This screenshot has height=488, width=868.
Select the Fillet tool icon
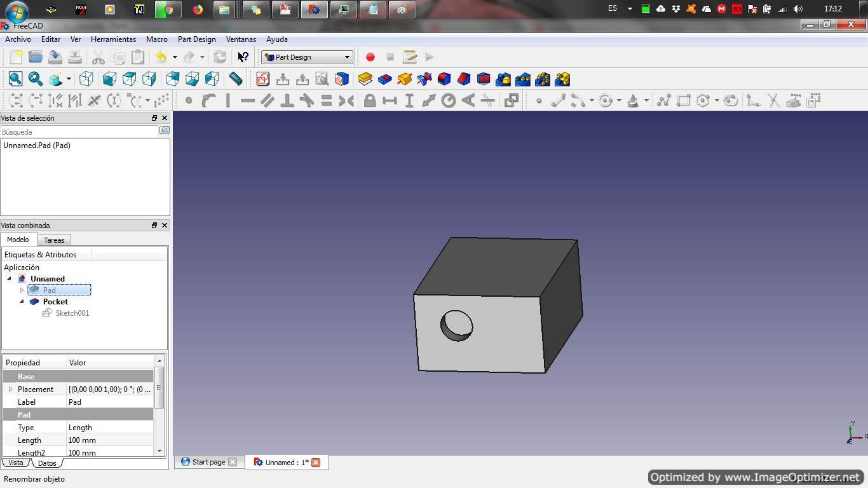[x=444, y=79]
